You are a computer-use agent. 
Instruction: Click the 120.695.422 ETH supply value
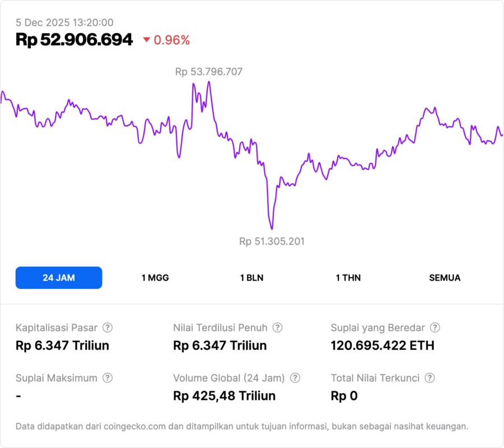pyautogui.click(x=382, y=346)
